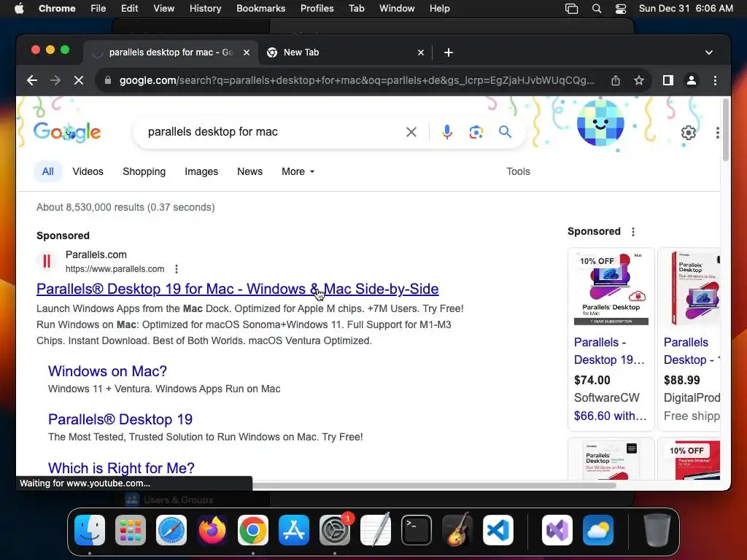Open Google quick settings gear
747x560 pixels.
coord(689,133)
